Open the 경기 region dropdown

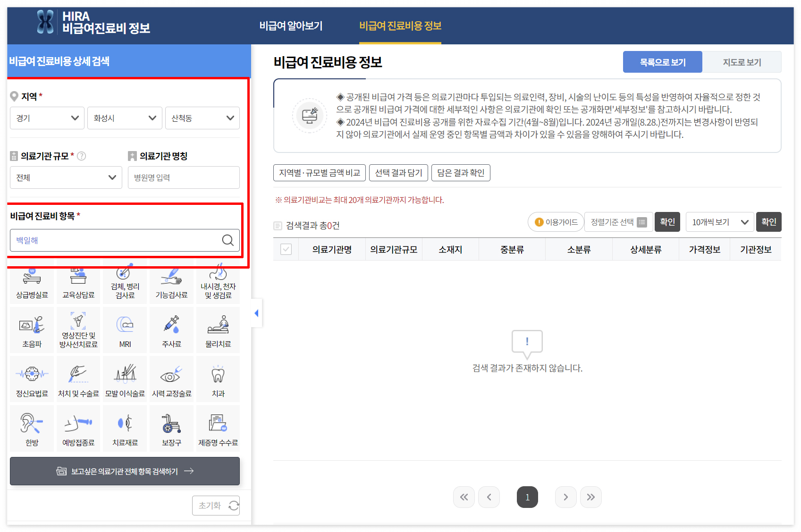click(x=47, y=118)
